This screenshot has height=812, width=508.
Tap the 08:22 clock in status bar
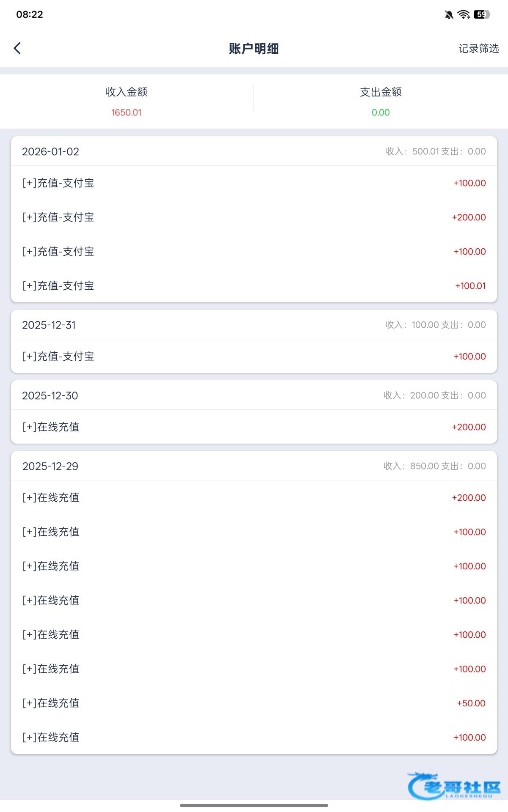[x=30, y=14]
